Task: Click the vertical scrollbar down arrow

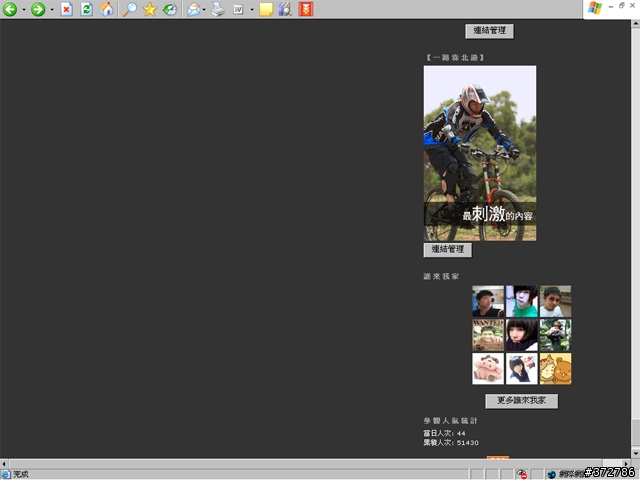Action: (x=636, y=453)
